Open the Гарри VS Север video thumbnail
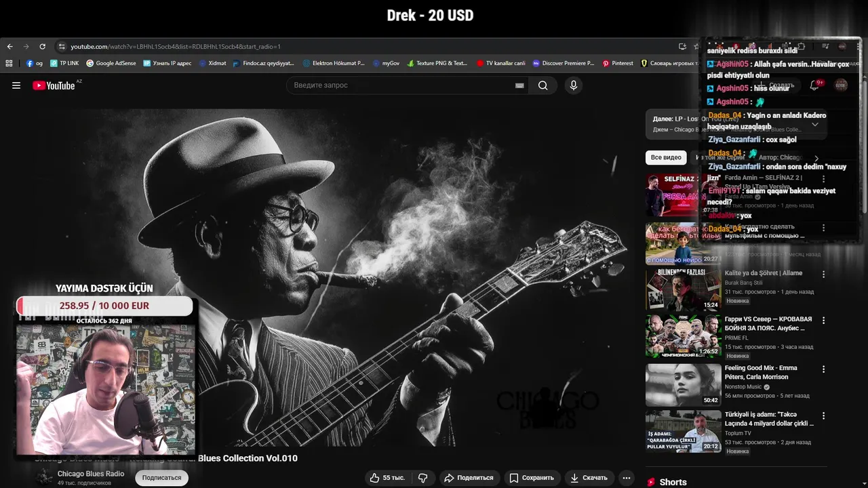This screenshot has height=488, width=868. (x=683, y=336)
